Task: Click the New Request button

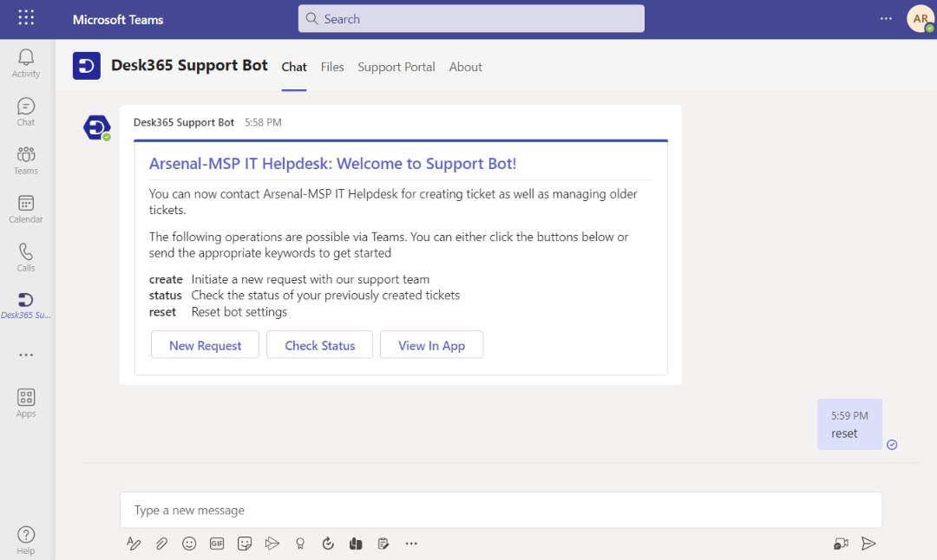Action: (205, 344)
